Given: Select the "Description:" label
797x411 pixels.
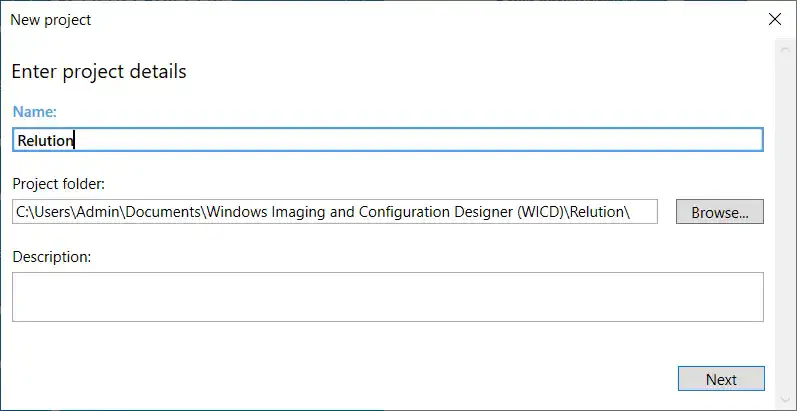Looking at the screenshot, I should 52,257.
